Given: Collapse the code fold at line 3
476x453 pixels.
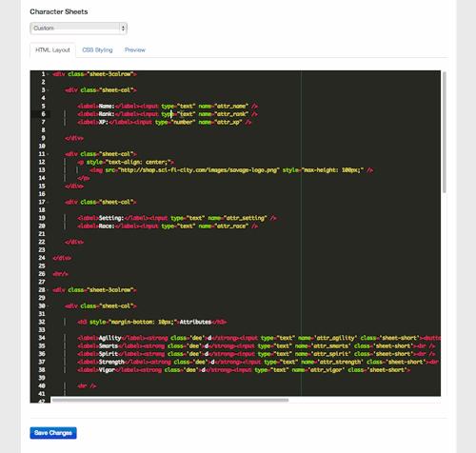Looking at the screenshot, I should point(48,90).
